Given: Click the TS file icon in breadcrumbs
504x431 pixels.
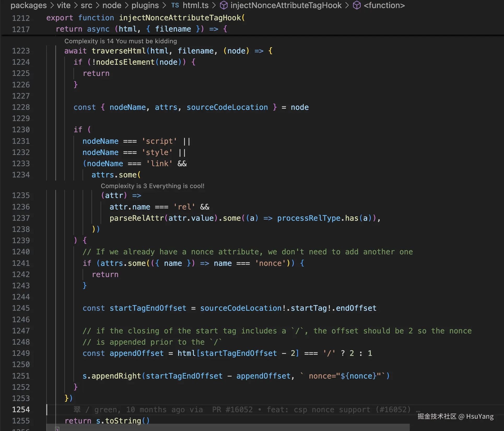Looking at the screenshot, I should coord(175,5).
